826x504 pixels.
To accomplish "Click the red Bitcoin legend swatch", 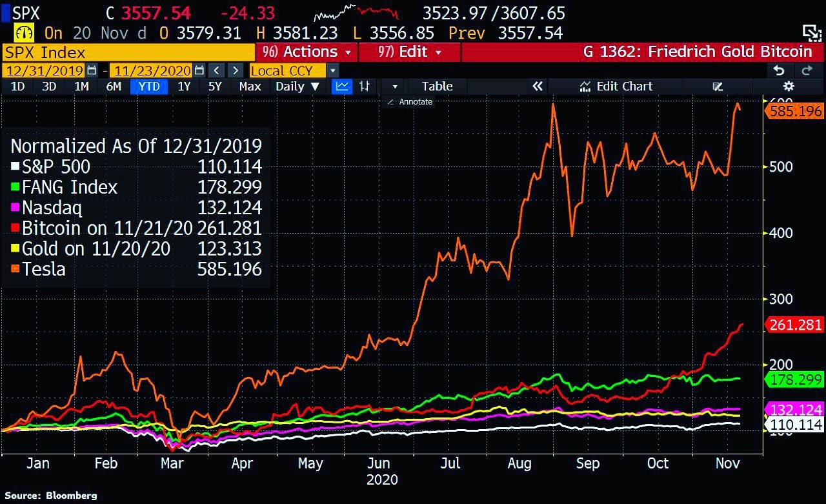I will coord(15,228).
